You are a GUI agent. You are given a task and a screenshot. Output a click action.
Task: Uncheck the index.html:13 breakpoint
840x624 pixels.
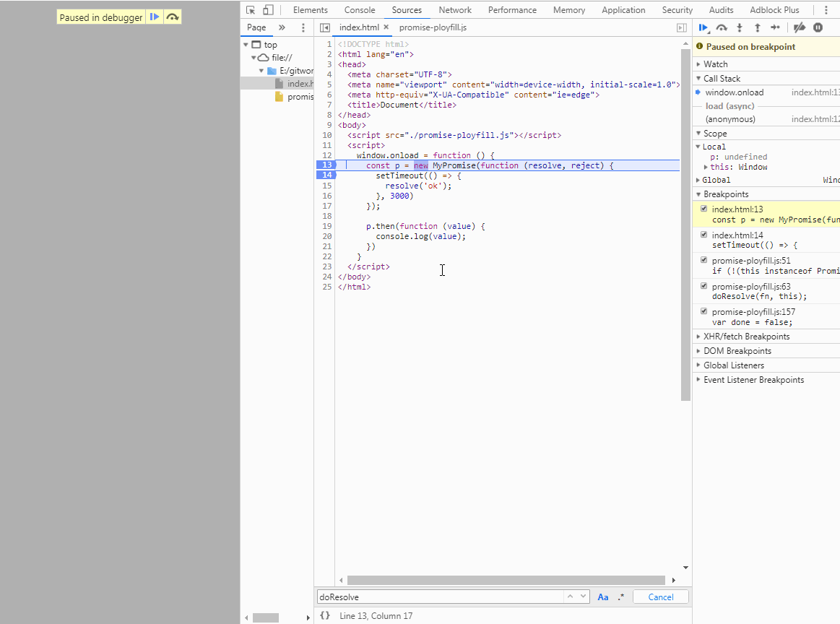coord(704,209)
